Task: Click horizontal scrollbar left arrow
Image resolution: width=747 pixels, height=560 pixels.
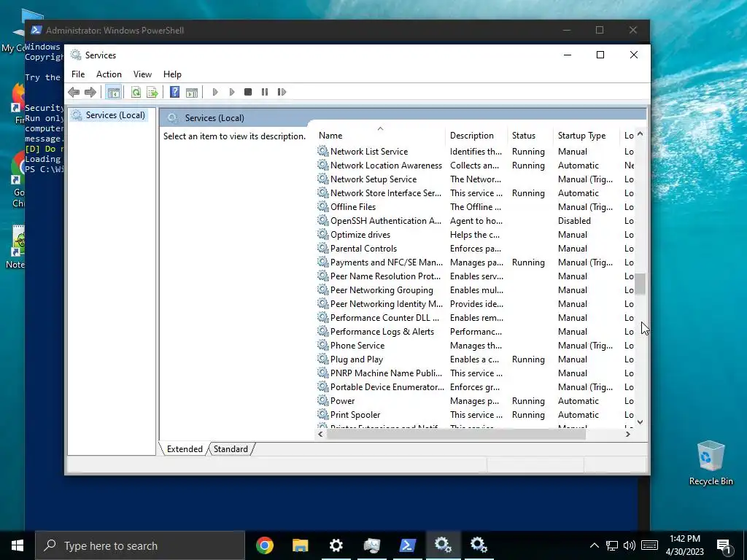Action: click(x=321, y=435)
